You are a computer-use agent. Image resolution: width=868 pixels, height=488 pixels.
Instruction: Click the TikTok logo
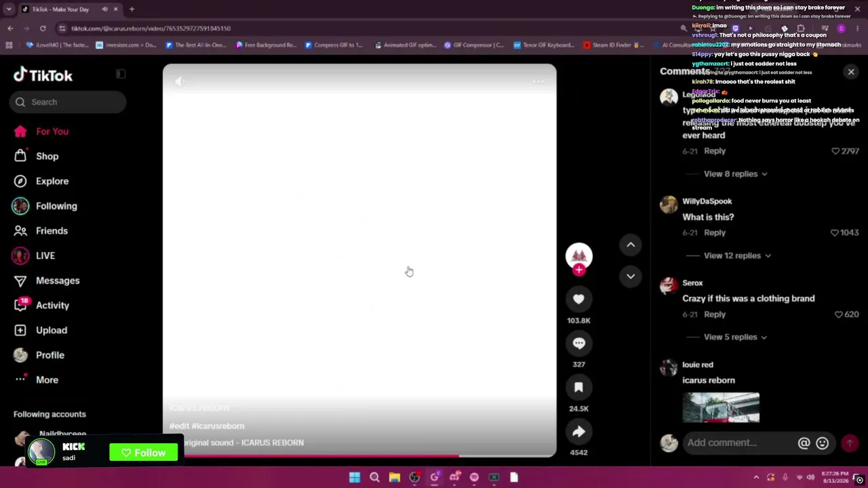(x=43, y=75)
